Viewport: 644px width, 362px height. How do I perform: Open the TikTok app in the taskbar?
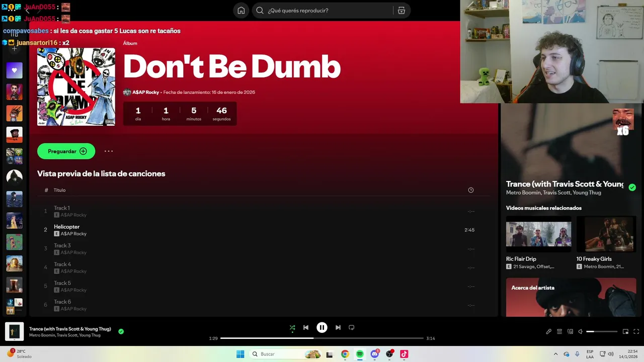coord(404,354)
